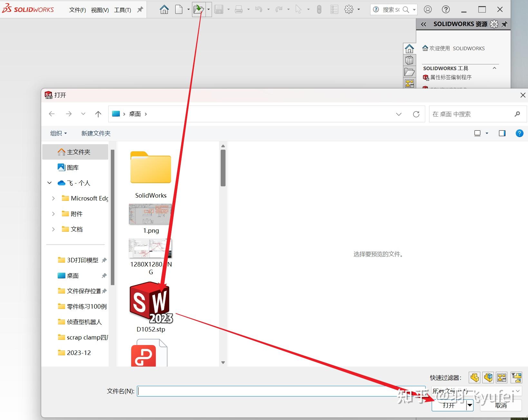Select the drawings quick filter
The width and height of the screenshot is (528, 420).
pyautogui.click(x=501, y=378)
